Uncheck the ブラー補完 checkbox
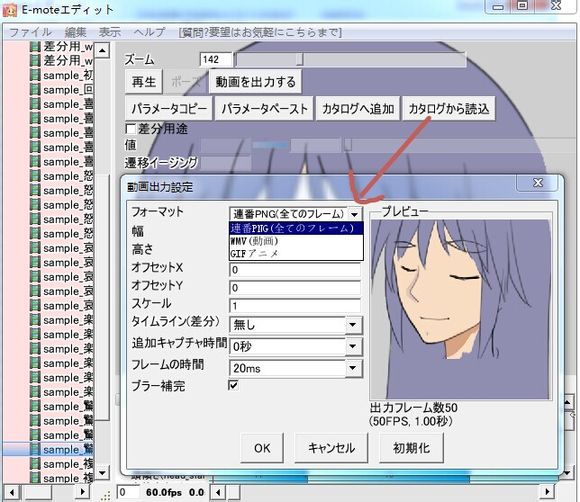This screenshot has height=502, width=580. tap(233, 385)
